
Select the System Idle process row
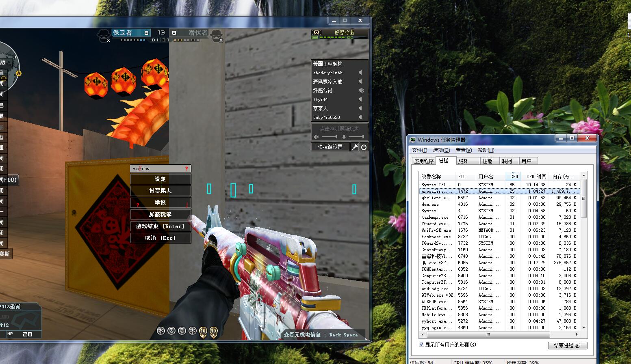pos(499,185)
